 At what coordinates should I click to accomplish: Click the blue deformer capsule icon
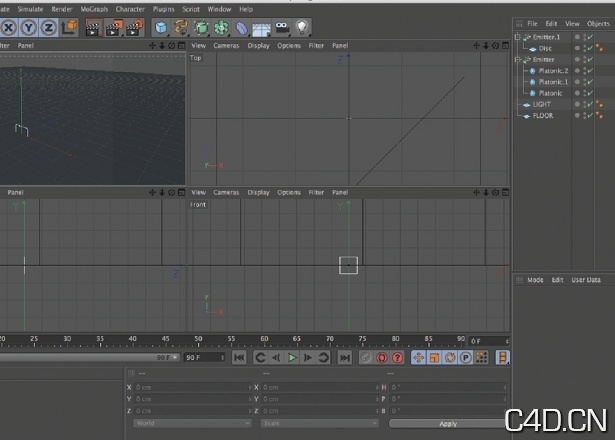pos(242,28)
